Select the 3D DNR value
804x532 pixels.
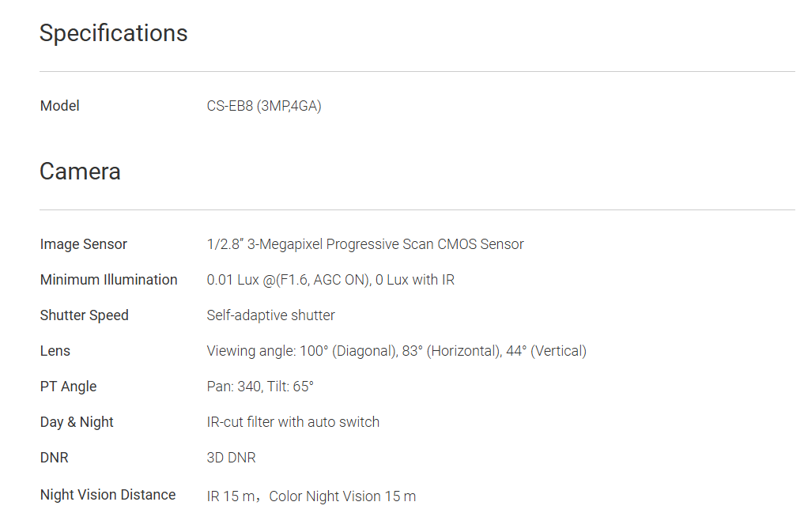click(x=232, y=458)
